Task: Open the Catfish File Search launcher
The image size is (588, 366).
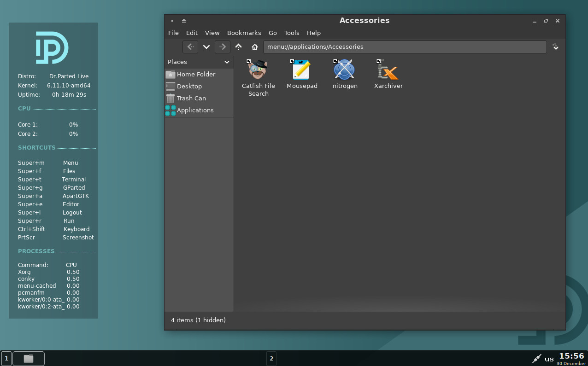Action: (258, 77)
